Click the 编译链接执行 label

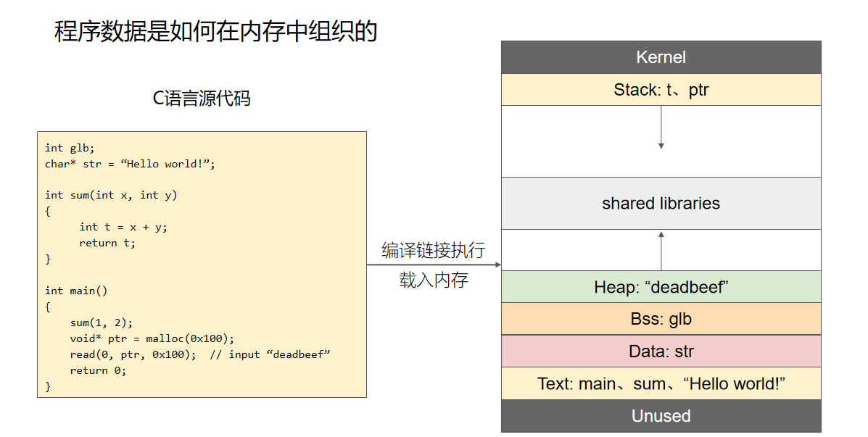[x=434, y=250]
